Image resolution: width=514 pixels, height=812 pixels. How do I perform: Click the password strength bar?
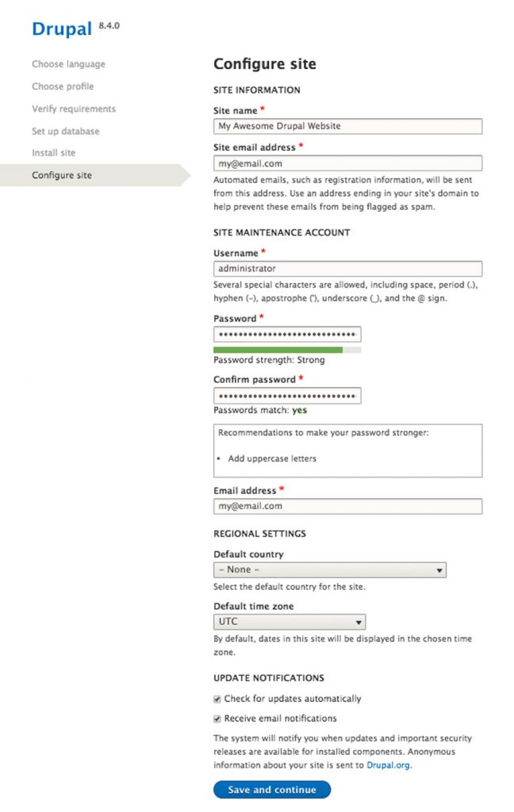pos(287,350)
